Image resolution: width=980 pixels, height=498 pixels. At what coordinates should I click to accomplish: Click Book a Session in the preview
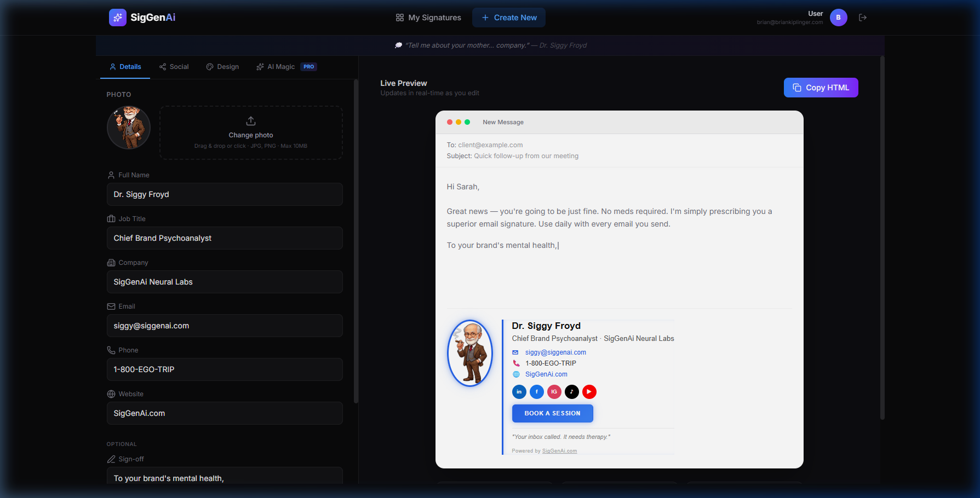(552, 413)
